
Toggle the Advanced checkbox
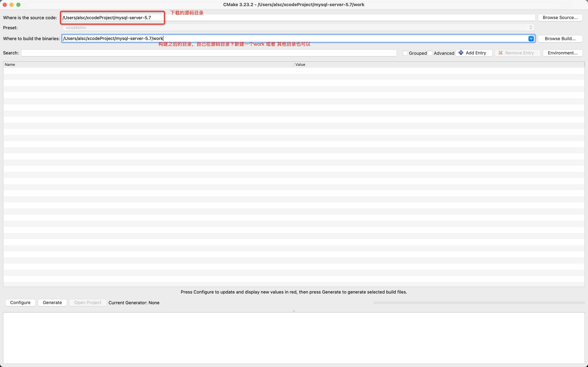pyautogui.click(x=430, y=53)
